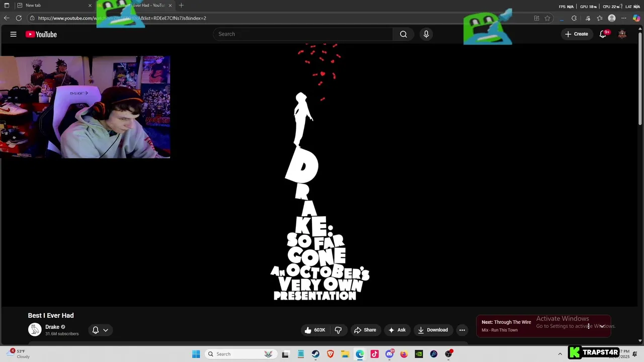The height and width of the screenshot is (362, 644).
Task: Open TikTok app from taskbar
Action: 374,354
